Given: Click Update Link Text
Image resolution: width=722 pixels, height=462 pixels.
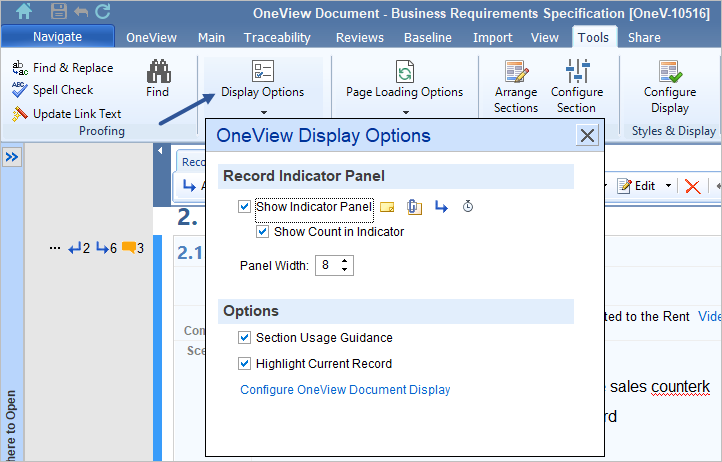Looking at the screenshot, I should coord(66,114).
